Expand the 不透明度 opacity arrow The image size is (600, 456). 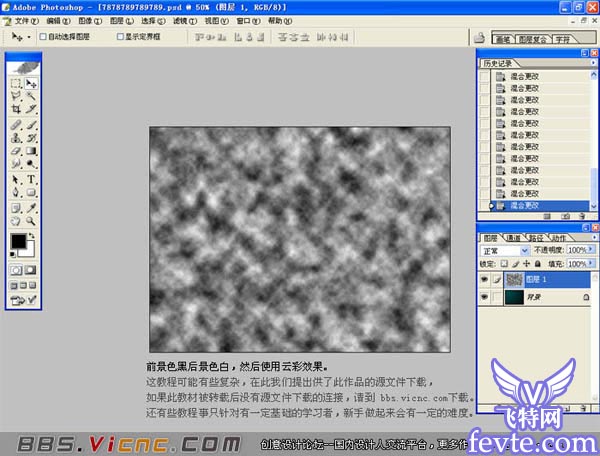tap(590, 251)
